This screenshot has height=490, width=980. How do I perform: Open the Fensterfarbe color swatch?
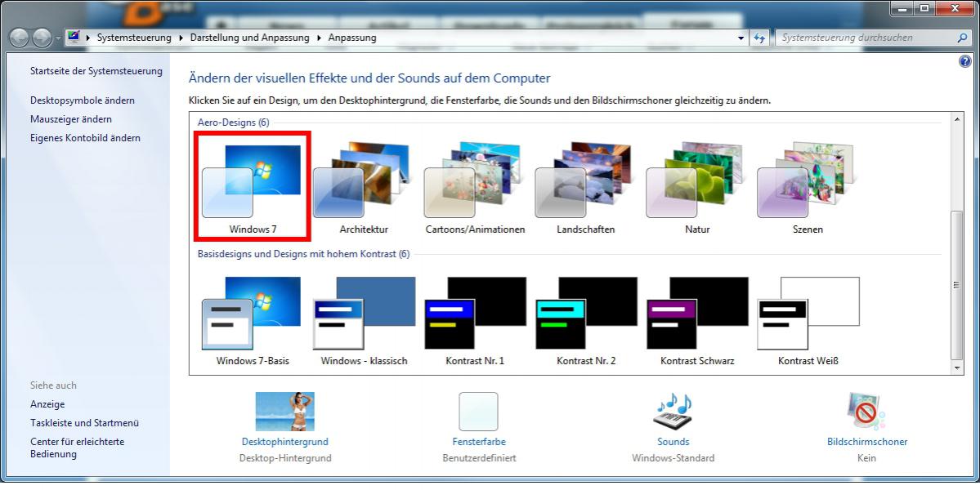479,412
